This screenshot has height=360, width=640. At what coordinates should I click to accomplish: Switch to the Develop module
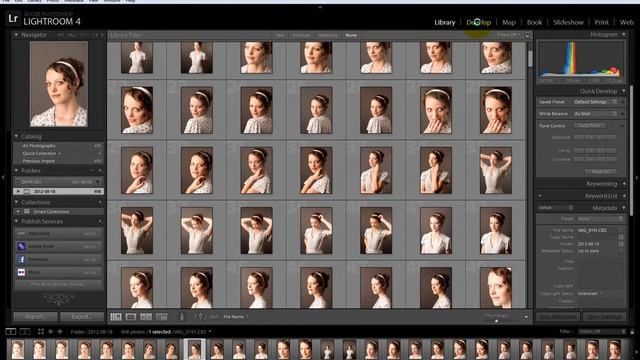pos(478,22)
